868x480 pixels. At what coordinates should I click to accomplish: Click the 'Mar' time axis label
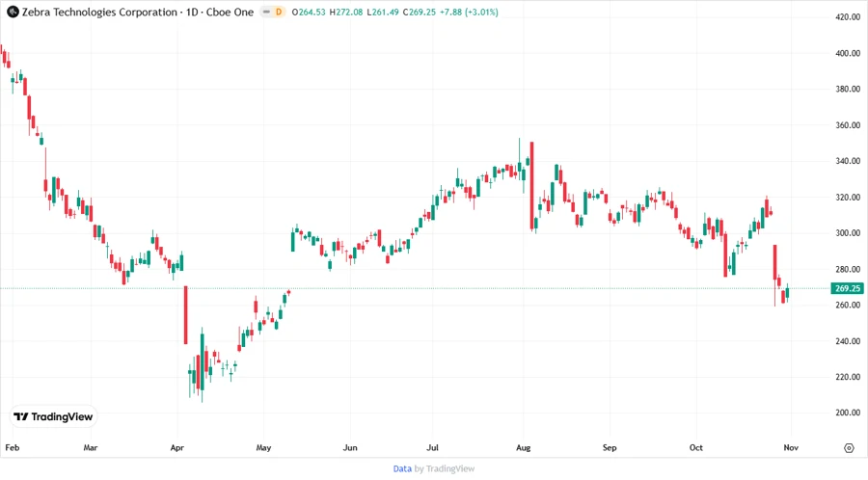[91, 447]
